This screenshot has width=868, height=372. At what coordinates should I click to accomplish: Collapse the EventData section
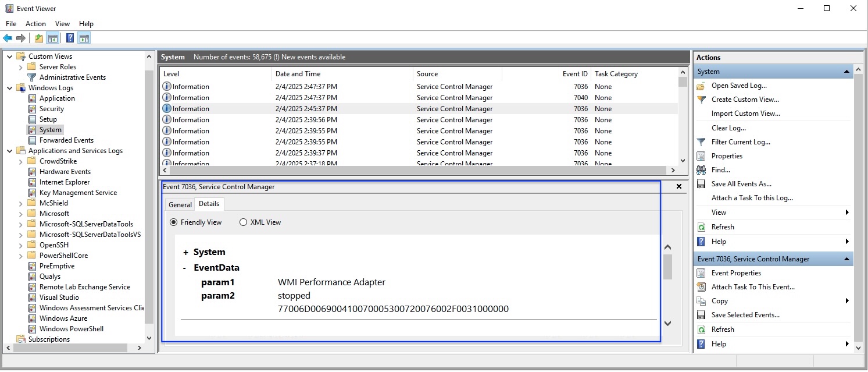[185, 268]
